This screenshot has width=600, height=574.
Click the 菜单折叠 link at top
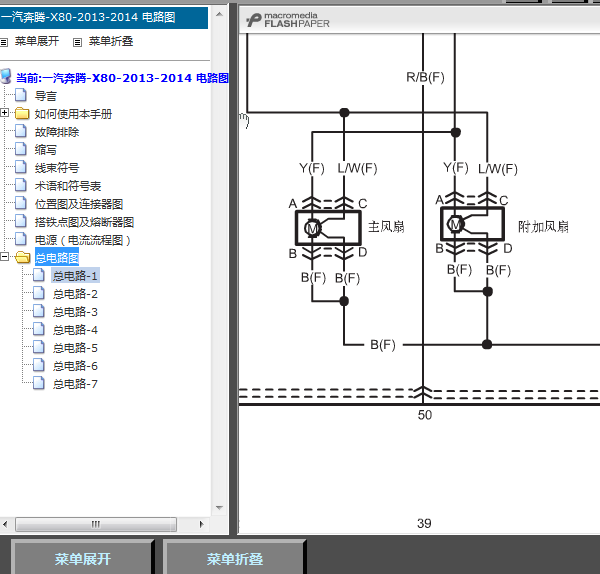click(111, 41)
